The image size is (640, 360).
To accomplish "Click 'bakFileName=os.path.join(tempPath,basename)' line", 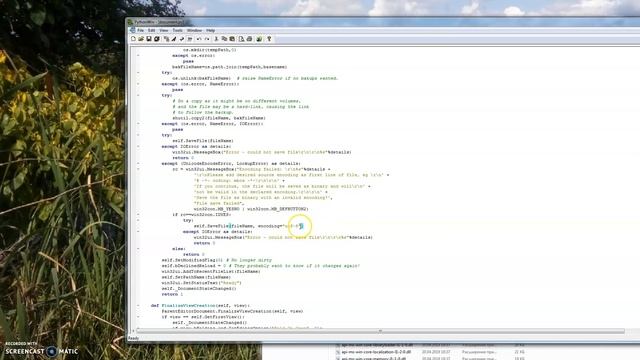I will click(x=229, y=67).
